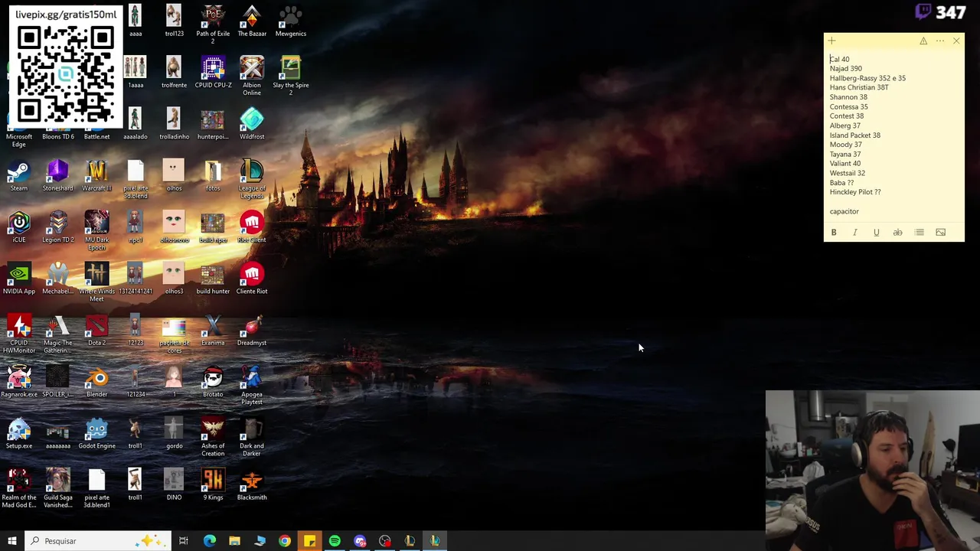
Task: Select the Magic The Gathering shortcut
Action: 57,334
